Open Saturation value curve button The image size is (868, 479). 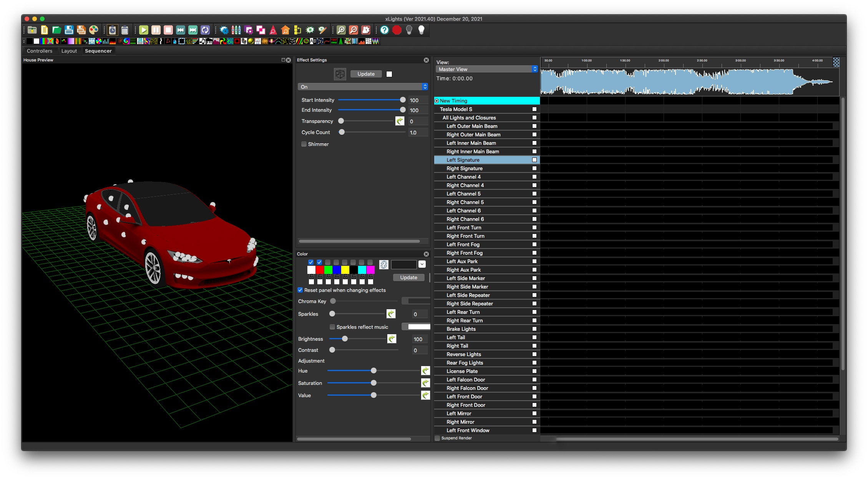[425, 383]
